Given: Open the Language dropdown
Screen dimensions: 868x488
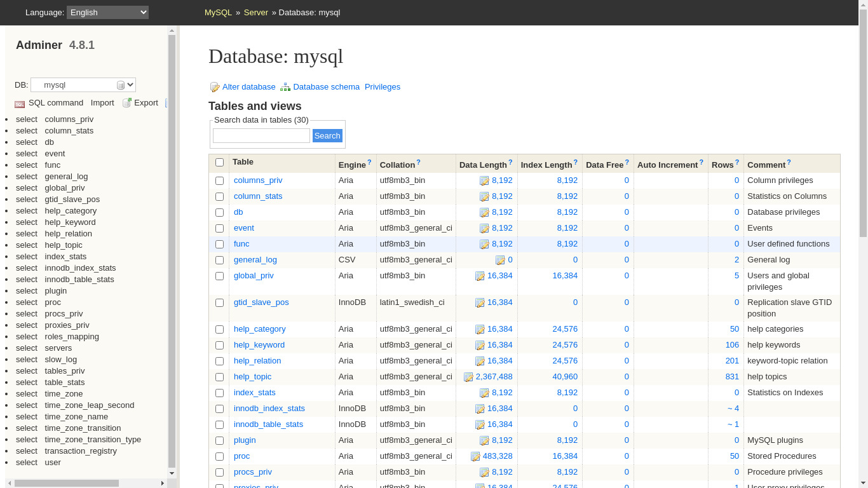Looking at the screenshot, I should [107, 12].
